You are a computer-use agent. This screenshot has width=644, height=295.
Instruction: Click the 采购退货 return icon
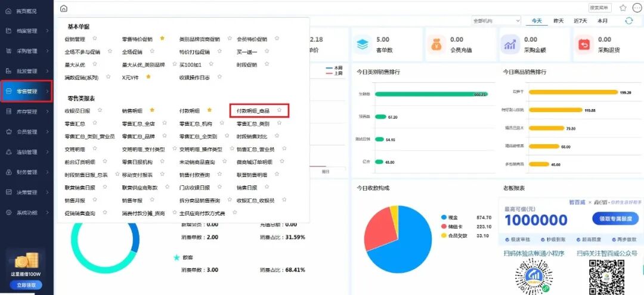[x=584, y=45]
